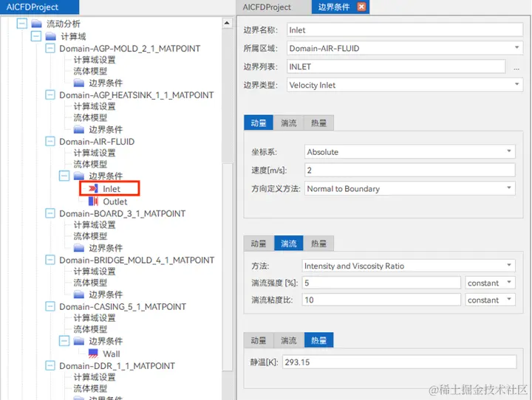This screenshot has width=532, height=400.
Task: Select 热量 tab in third tab group
Action: tap(318, 340)
